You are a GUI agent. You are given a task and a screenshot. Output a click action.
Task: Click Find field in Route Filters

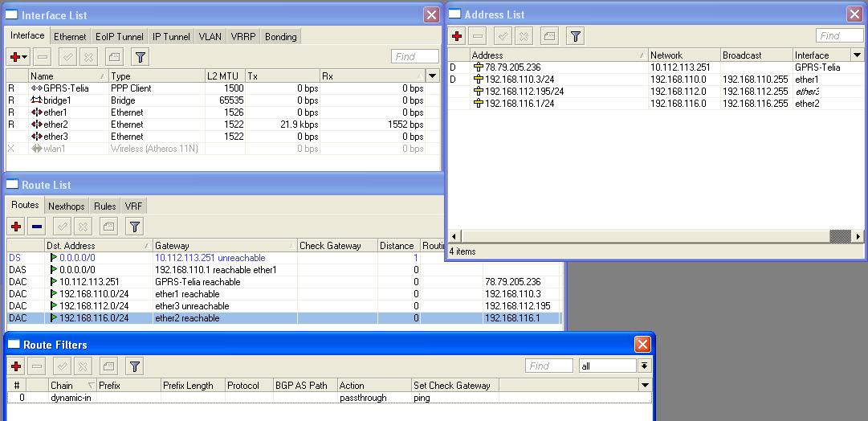[x=549, y=366]
